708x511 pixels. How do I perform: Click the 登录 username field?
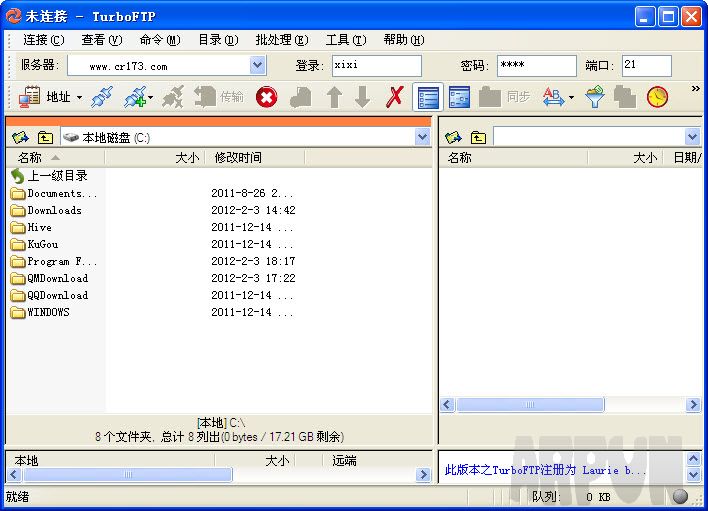pyautogui.click(x=377, y=65)
